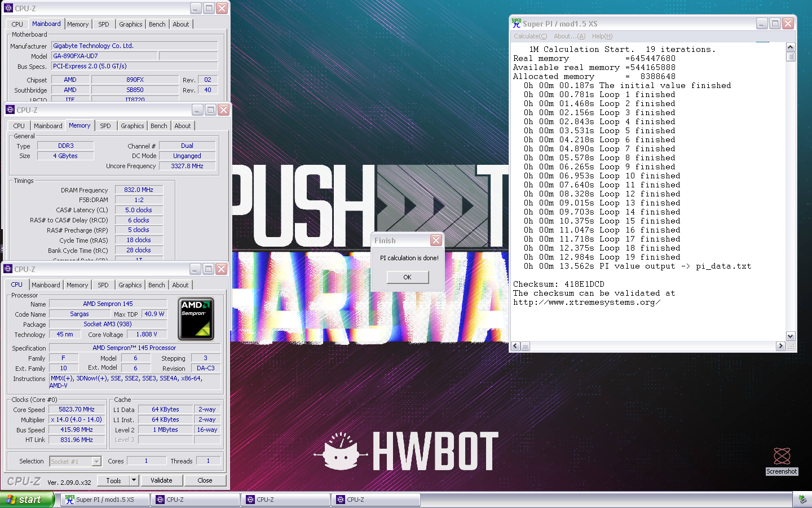Image resolution: width=812 pixels, height=508 pixels.
Task: Switch to Super PI taskbar item
Action: (105, 500)
